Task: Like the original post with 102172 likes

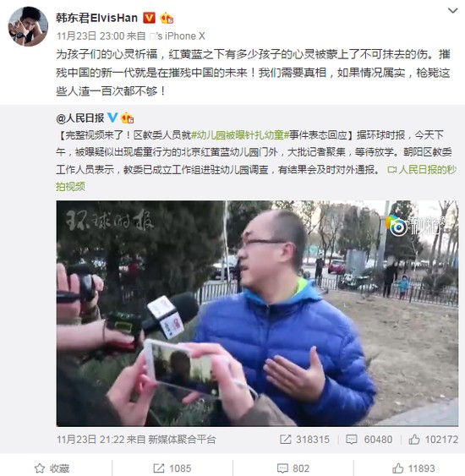Action: pyautogui.click(x=433, y=440)
